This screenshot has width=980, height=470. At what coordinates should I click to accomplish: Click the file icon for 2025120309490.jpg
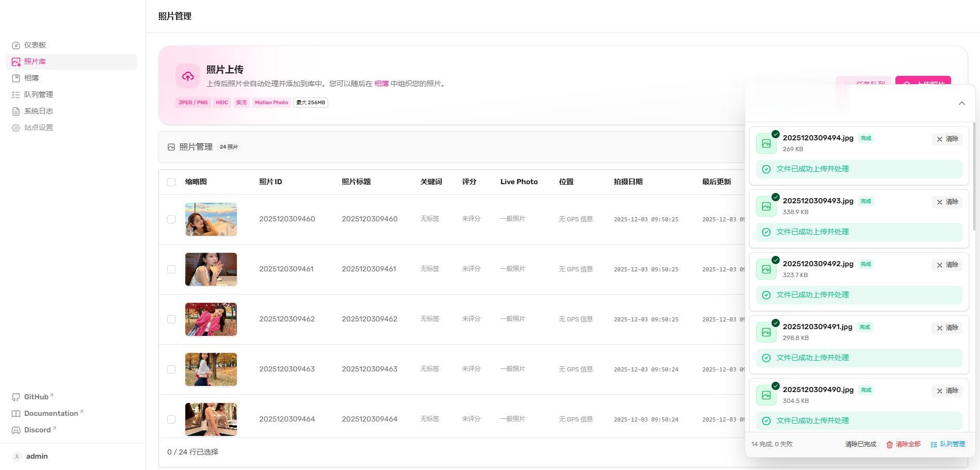766,395
